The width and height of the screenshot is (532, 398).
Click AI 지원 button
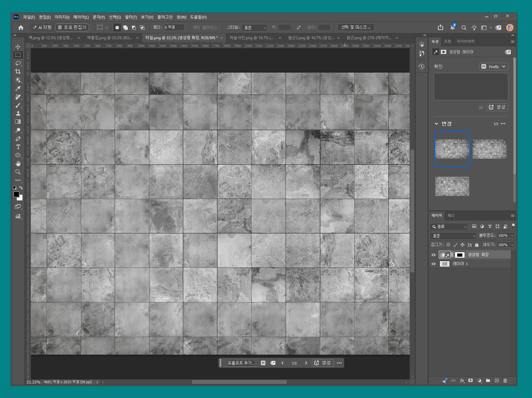click(42, 27)
